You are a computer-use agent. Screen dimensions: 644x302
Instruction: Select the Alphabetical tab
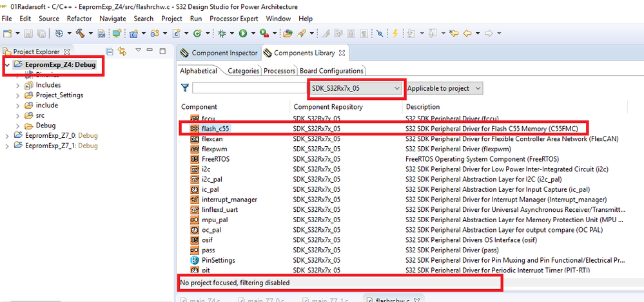[199, 71]
